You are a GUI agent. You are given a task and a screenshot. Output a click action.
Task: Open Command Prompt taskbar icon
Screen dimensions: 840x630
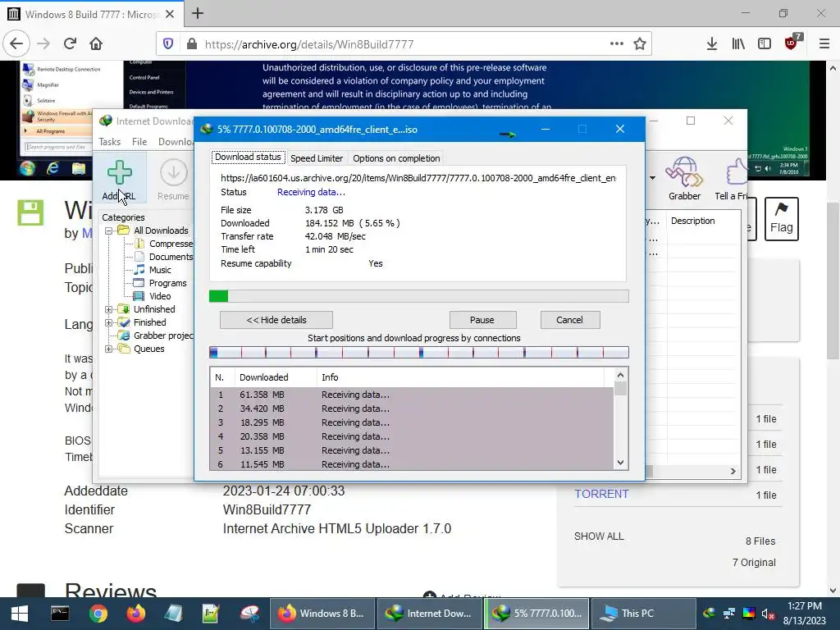(59, 614)
